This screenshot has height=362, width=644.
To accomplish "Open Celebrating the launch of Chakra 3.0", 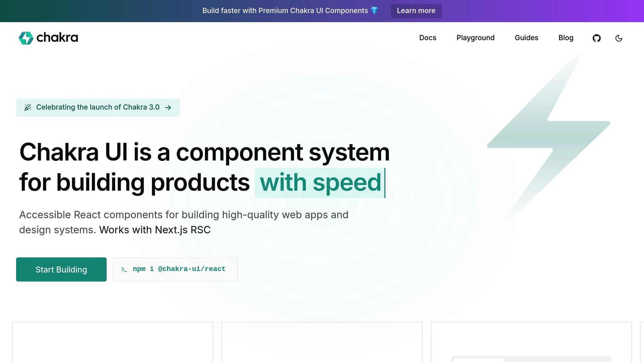I will pos(98,107).
